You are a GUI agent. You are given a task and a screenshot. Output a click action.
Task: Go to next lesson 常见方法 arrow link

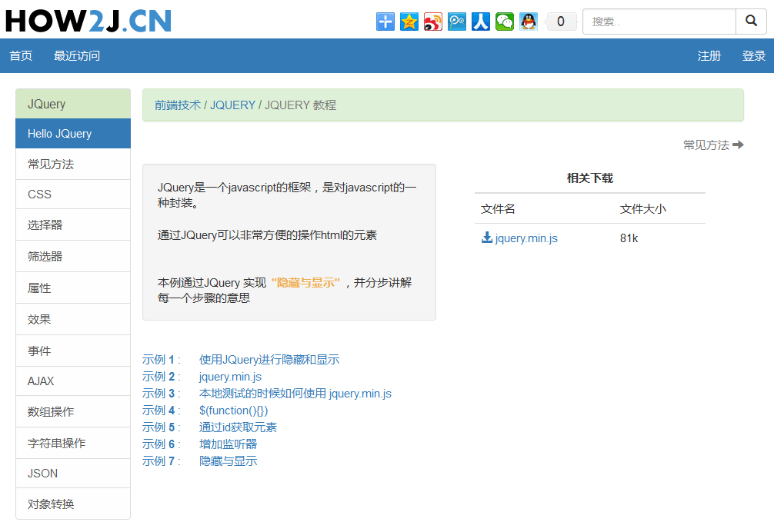pos(713,145)
